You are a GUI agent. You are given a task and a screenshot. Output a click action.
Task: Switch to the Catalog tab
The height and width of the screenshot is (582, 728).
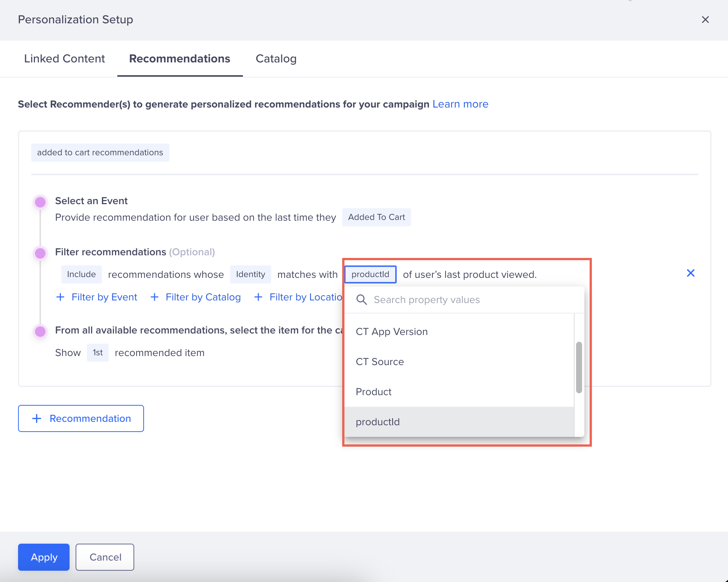coord(276,59)
